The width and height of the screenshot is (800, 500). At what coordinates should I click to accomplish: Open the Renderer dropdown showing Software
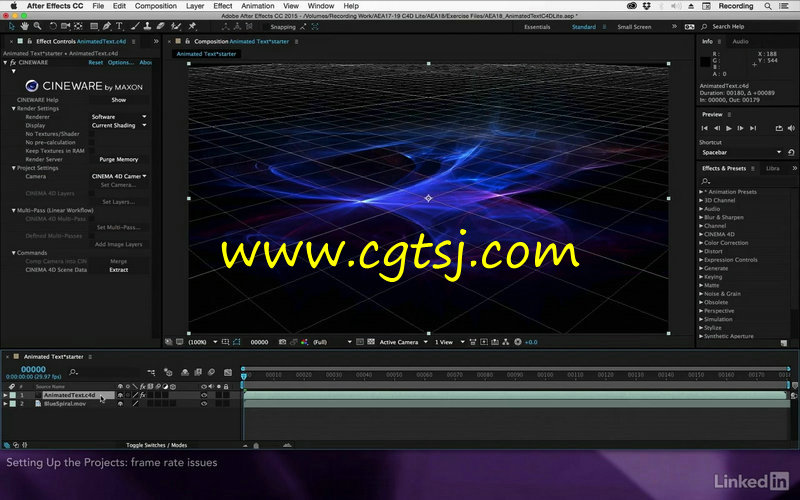pos(119,117)
